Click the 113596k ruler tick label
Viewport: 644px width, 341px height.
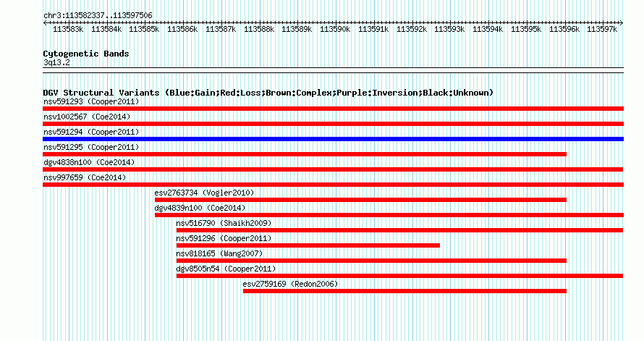[564, 29]
